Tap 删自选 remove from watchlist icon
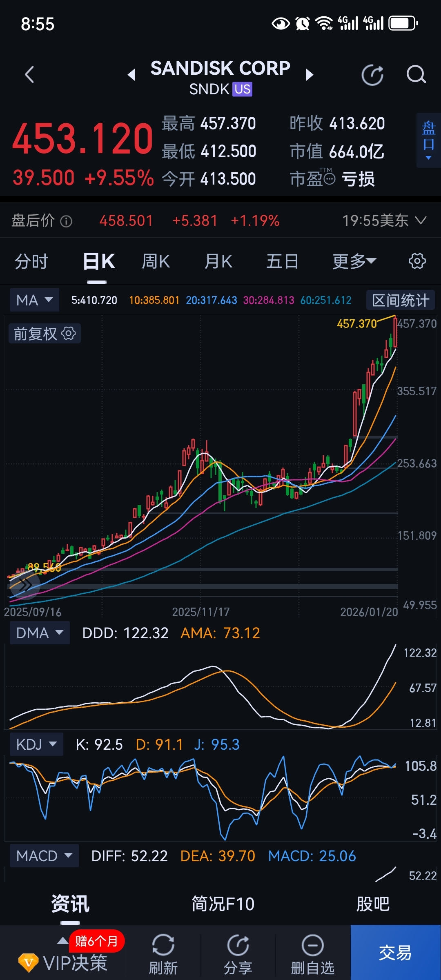This screenshot has height=980, width=441. (x=313, y=945)
